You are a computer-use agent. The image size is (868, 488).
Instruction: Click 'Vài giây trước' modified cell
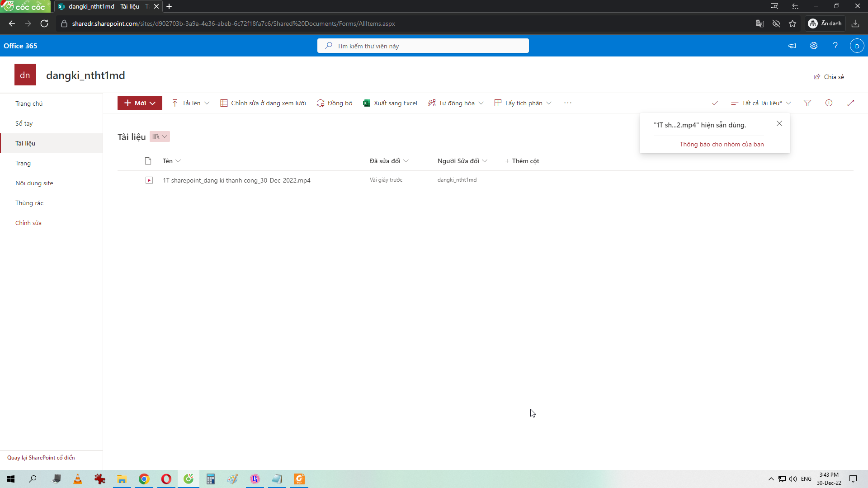(x=386, y=180)
